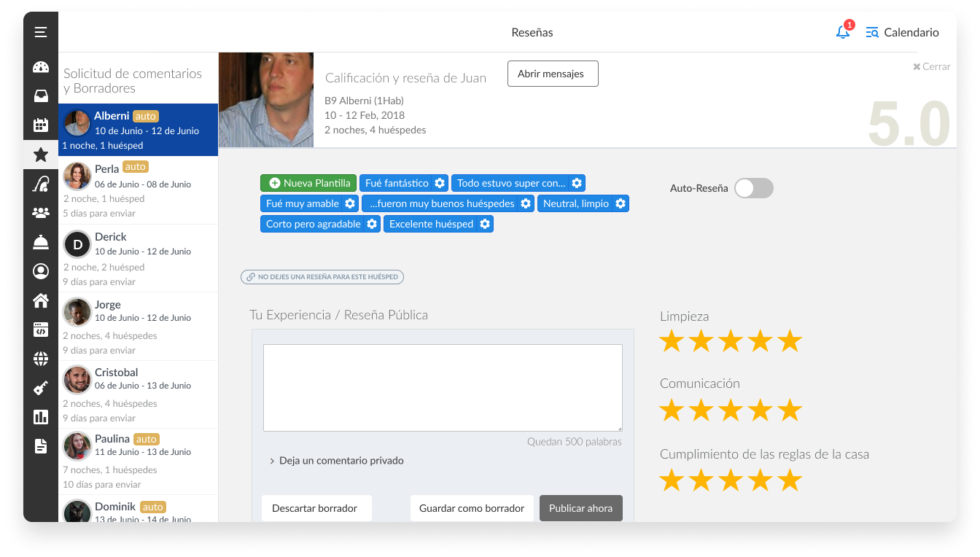Open gear for 'Corto pero agradable' template

[372, 224]
